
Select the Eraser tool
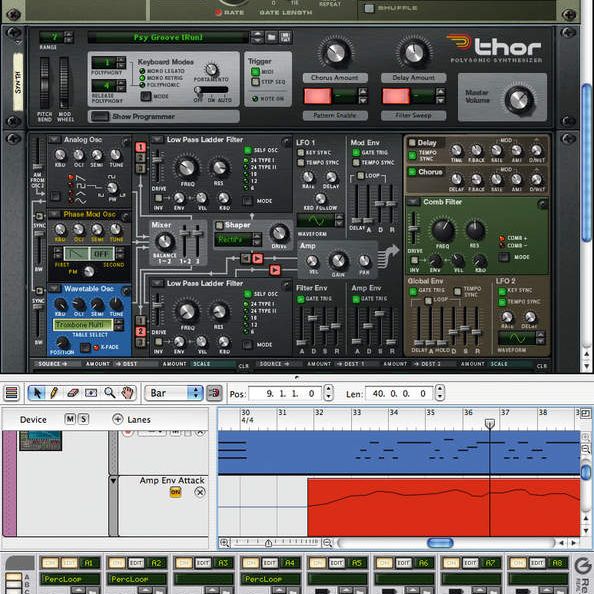pyautogui.click(x=72, y=393)
